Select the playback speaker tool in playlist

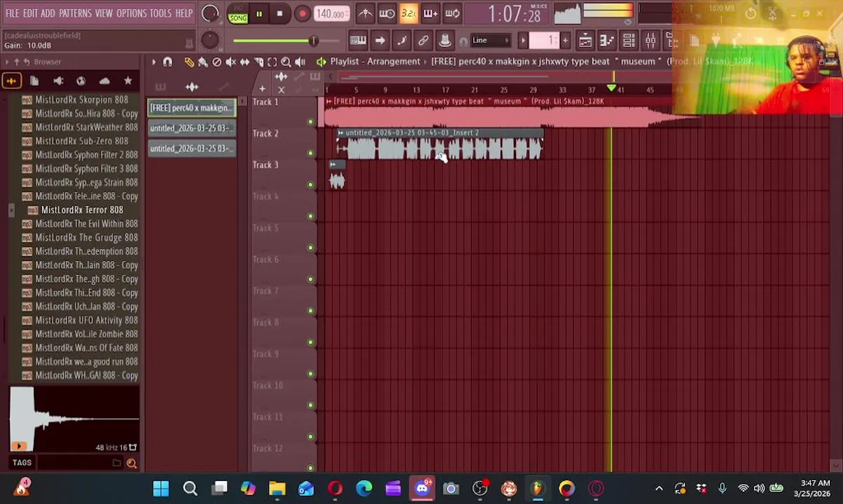(x=300, y=62)
